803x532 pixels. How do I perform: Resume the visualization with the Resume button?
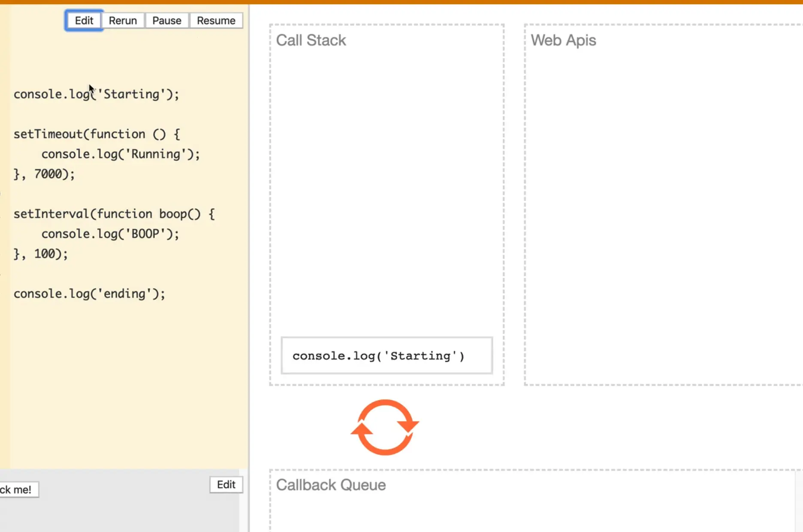coord(216,21)
